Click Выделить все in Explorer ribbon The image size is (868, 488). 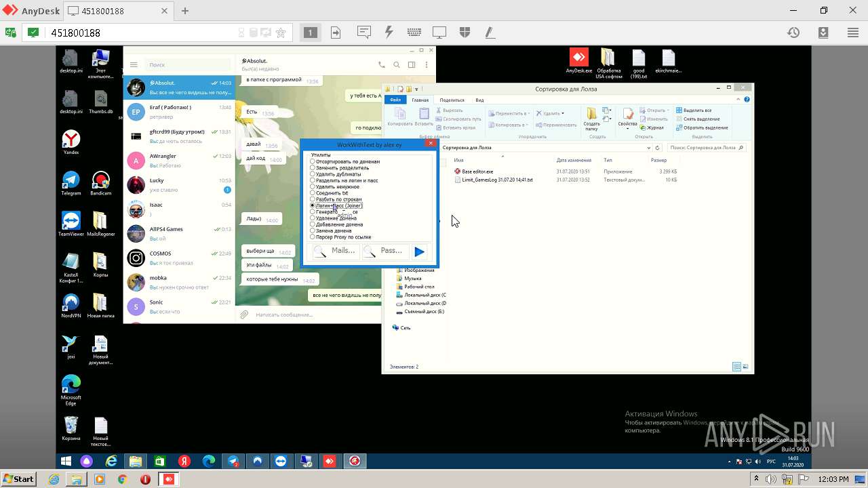point(694,110)
